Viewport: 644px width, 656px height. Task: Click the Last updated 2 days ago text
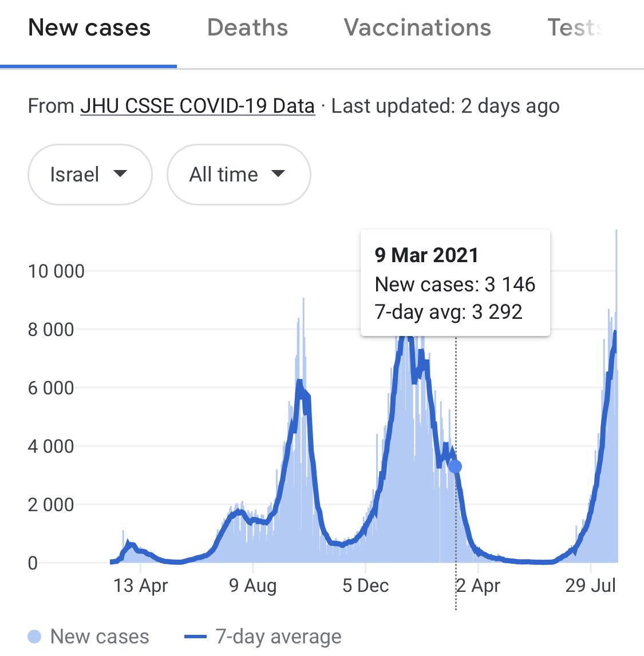[445, 106]
